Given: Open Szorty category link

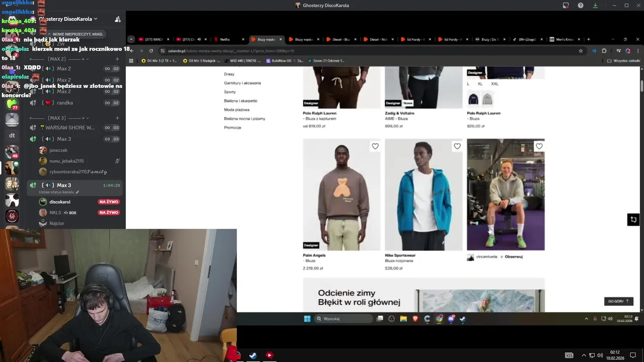Looking at the screenshot, I should coord(230,92).
